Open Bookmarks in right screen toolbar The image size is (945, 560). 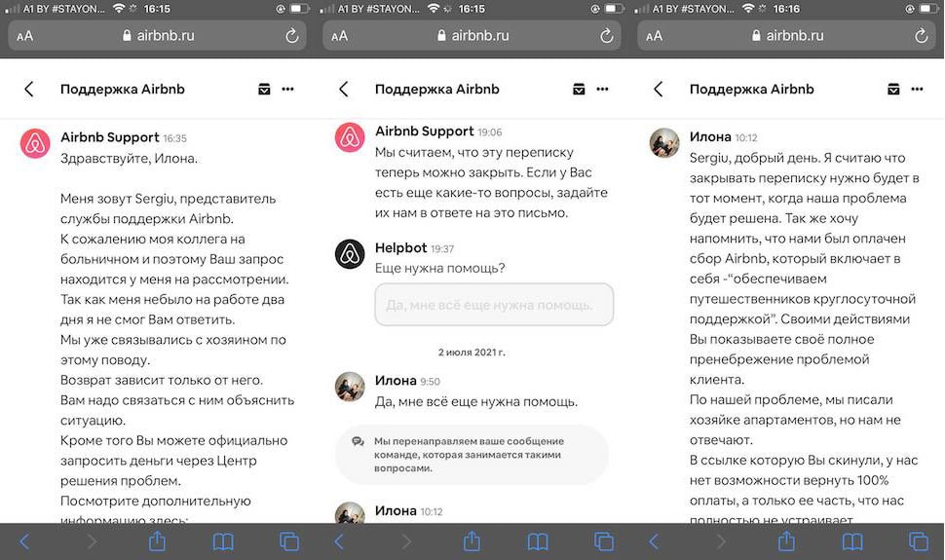click(x=852, y=541)
